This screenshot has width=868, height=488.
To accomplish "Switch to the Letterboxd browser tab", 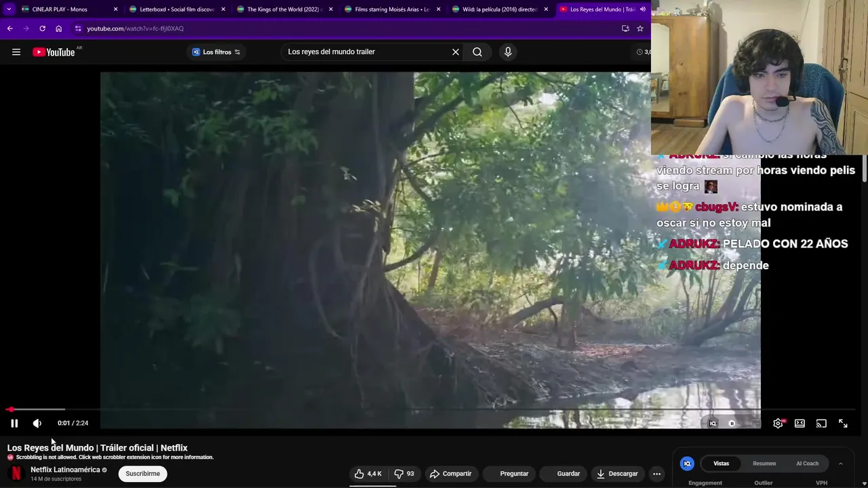I will [x=176, y=9].
